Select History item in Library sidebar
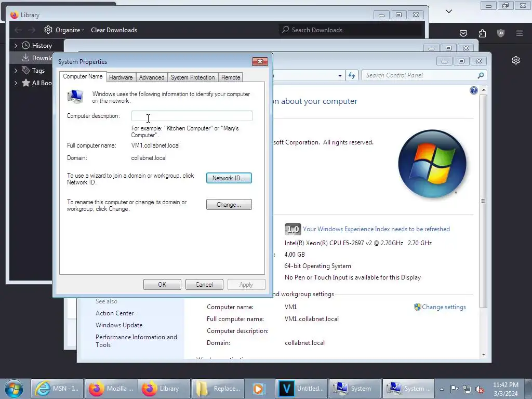This screenshot has width=532, height=399. [x=37, y=46]
